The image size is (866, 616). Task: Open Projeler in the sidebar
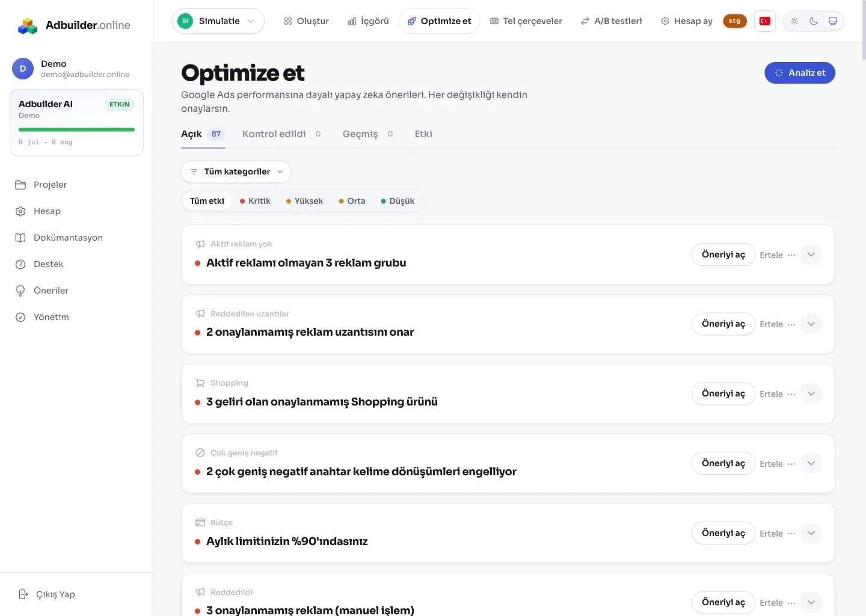point(76,185)
